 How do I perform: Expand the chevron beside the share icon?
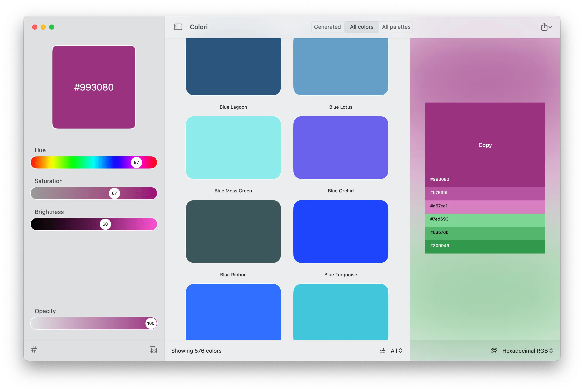(x=550, y=27)
